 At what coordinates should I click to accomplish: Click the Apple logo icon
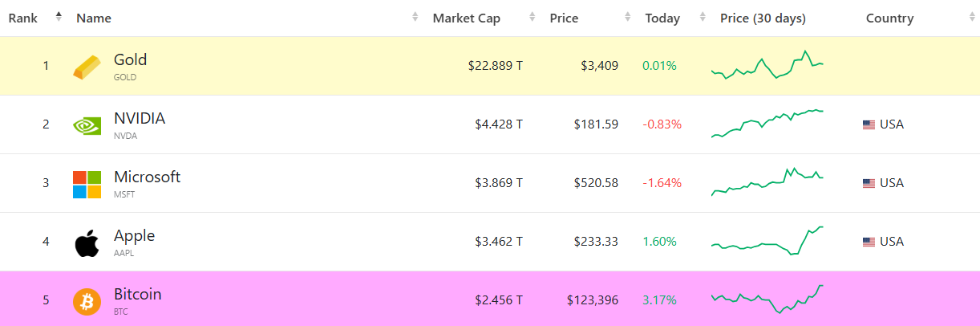point(87,242)
